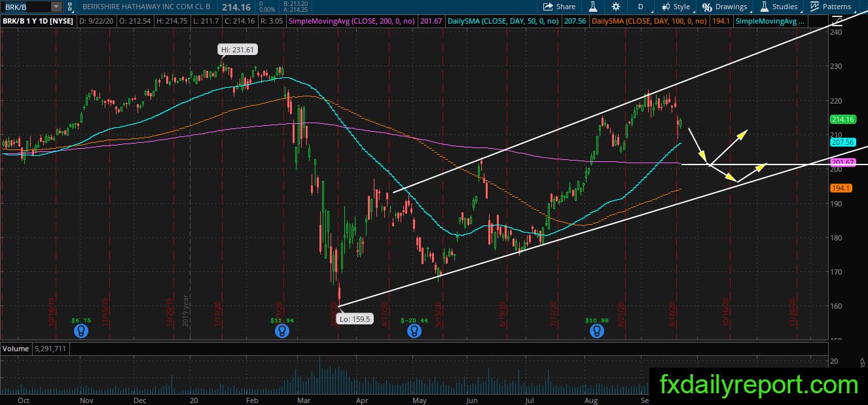
Task: Click the Oct label on time axis
Action: coord(24,400)
